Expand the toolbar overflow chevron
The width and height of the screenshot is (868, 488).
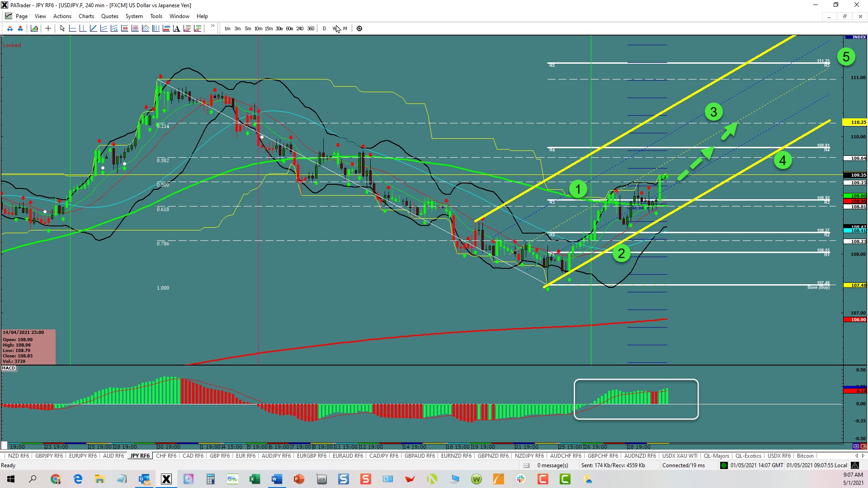click(212, 26)
